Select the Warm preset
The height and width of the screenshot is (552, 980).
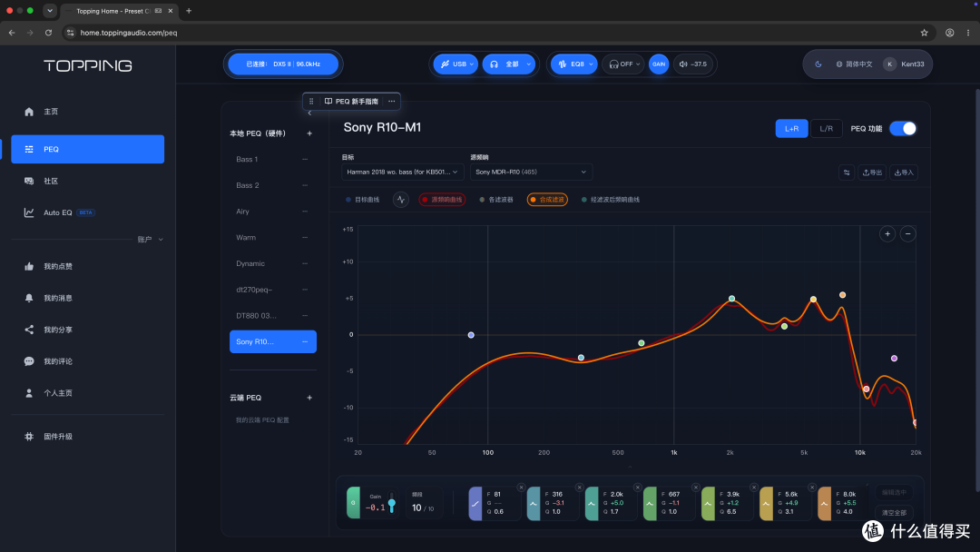(273, 238)
